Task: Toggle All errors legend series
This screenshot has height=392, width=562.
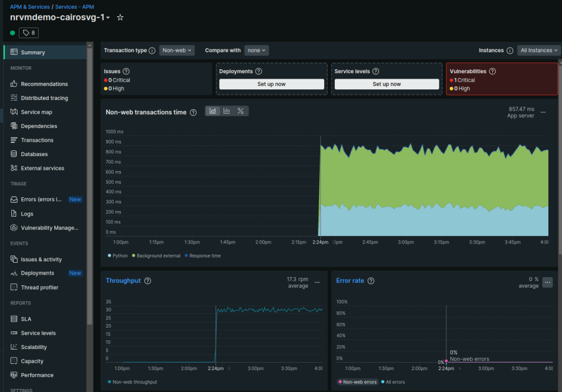Action: click(393, 382)
